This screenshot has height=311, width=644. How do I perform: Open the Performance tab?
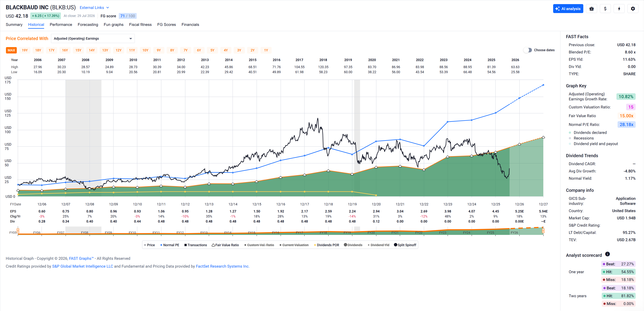61,25
